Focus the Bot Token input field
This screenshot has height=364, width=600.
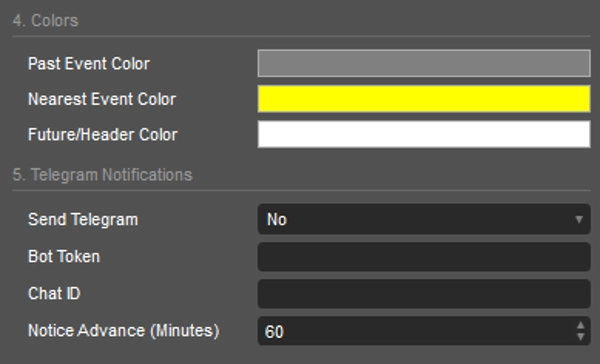(424, 256)
